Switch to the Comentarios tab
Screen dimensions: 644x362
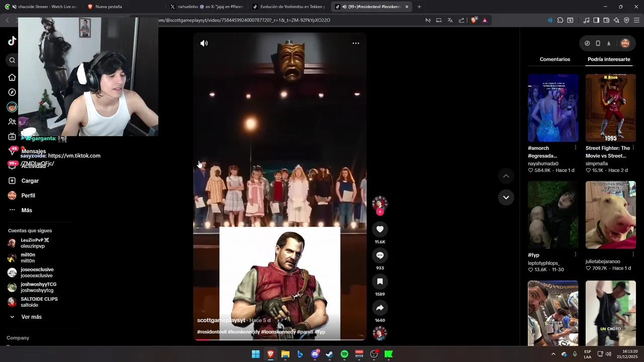(x=555, y=59)
